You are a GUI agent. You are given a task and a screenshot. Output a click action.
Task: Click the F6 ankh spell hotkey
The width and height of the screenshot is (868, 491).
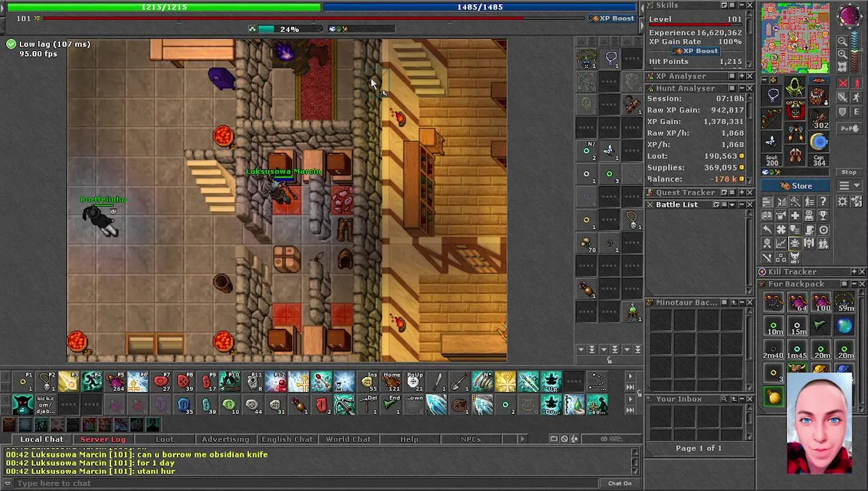tap(138, 382)
